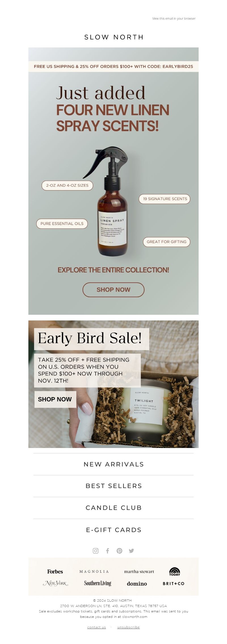Open the Twitter bird icon

pos(131,551)
